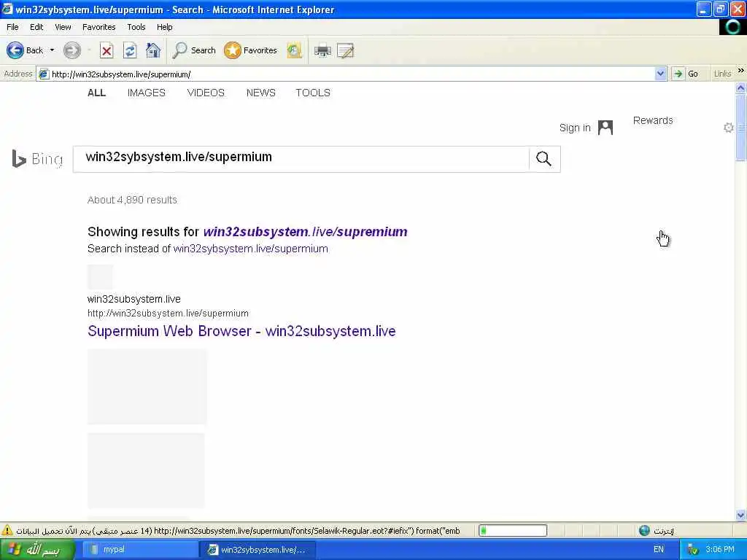Switch to the NEWS tab
Viewport: 747px width, 560px height.
point(260,93)
